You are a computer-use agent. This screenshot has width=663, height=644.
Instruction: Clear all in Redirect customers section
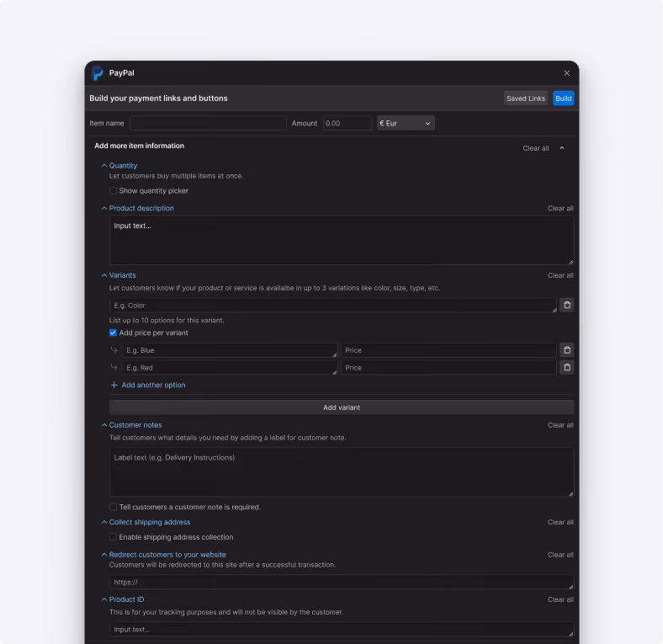[x=560, y=555]
